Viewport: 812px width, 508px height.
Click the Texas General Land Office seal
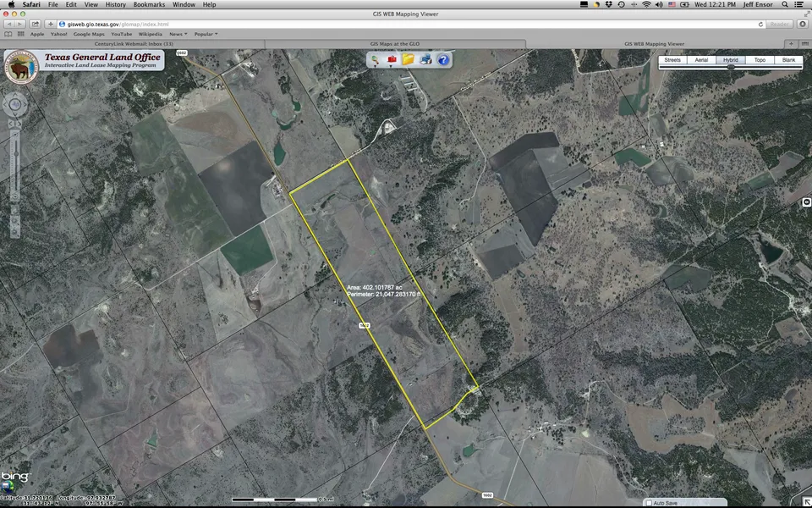[x=21, y=67]
